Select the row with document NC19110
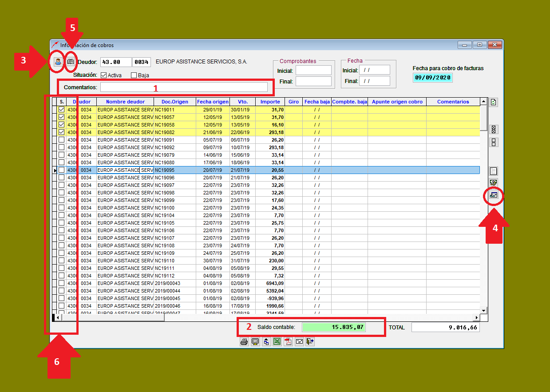 (266, 261)
